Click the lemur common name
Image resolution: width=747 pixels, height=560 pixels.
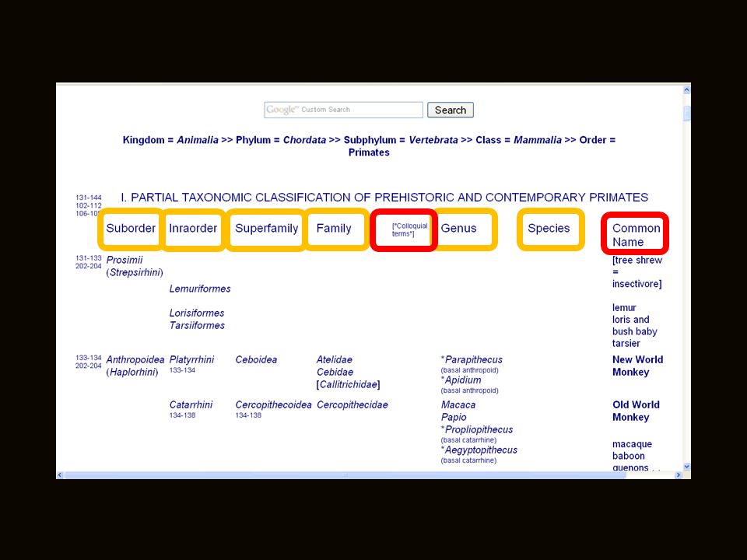[x=625, y=308]
